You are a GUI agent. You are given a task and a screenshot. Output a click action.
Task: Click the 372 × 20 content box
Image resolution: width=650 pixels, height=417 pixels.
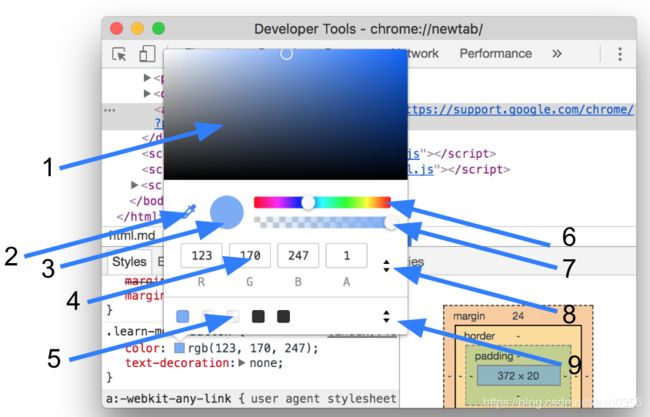tap(519, 376)
